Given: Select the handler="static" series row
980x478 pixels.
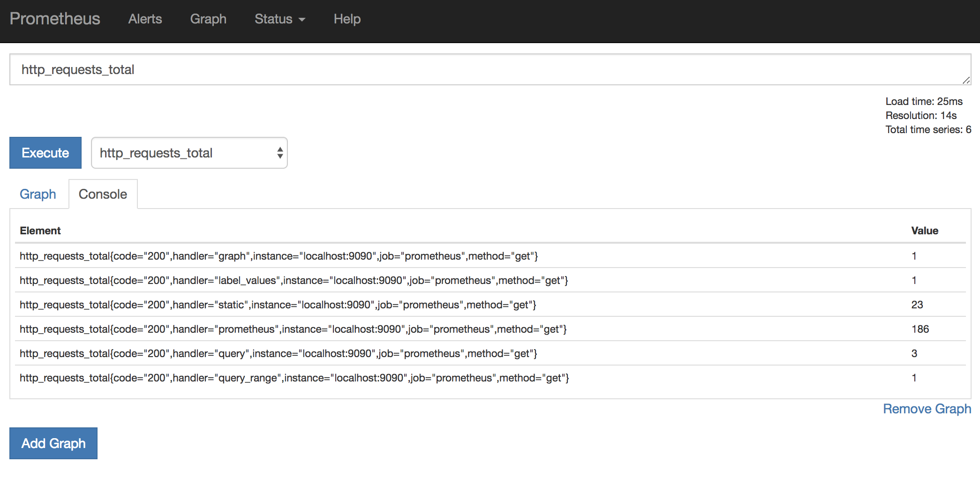Looking at the screenshot, I should [x=490, y=305].
